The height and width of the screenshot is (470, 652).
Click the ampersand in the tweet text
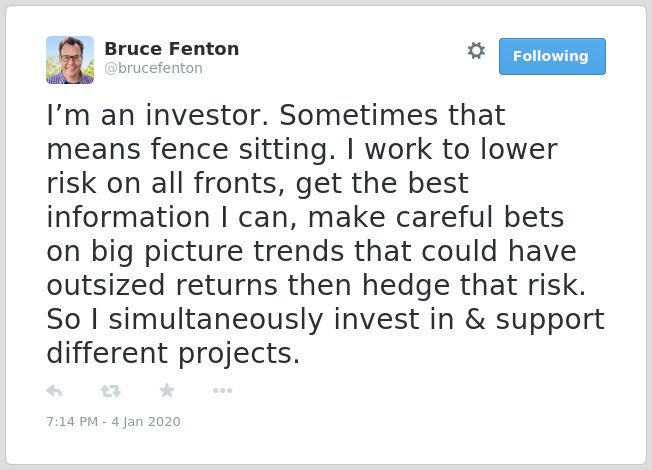tap(475, 319)
